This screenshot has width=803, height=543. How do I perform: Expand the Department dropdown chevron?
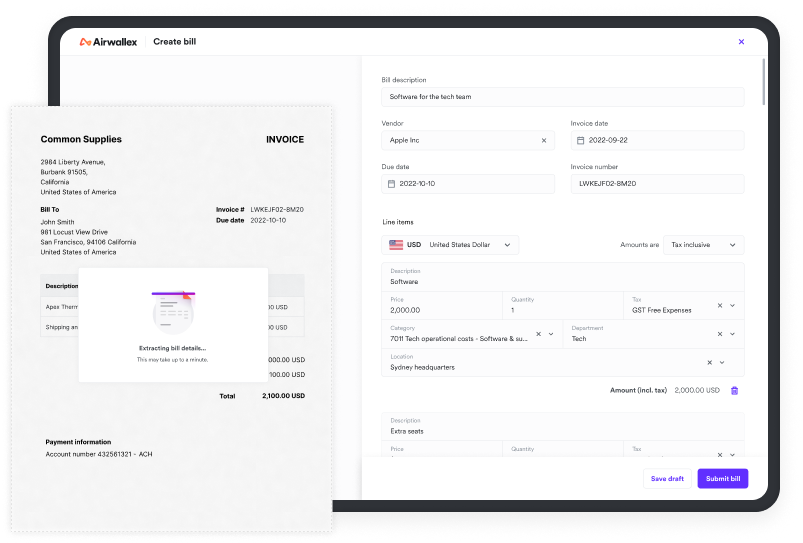click(x=733, y=334)
